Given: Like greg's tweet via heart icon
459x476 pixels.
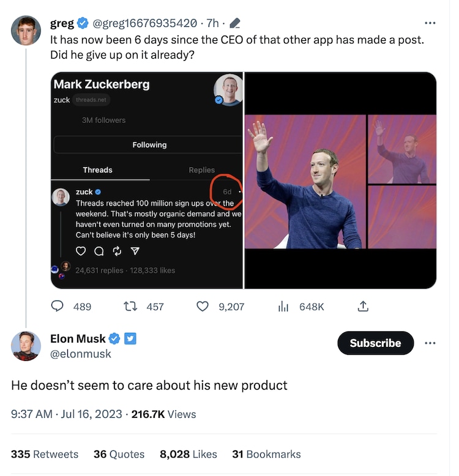Looking at the screenshot, I should [x=203, y=306].
